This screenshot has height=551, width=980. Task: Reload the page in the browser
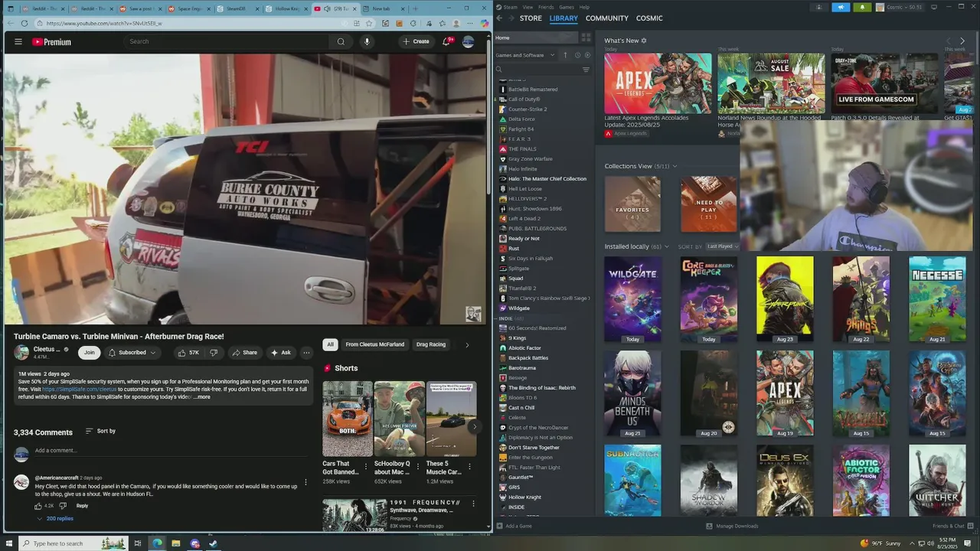tap(24, 23)
